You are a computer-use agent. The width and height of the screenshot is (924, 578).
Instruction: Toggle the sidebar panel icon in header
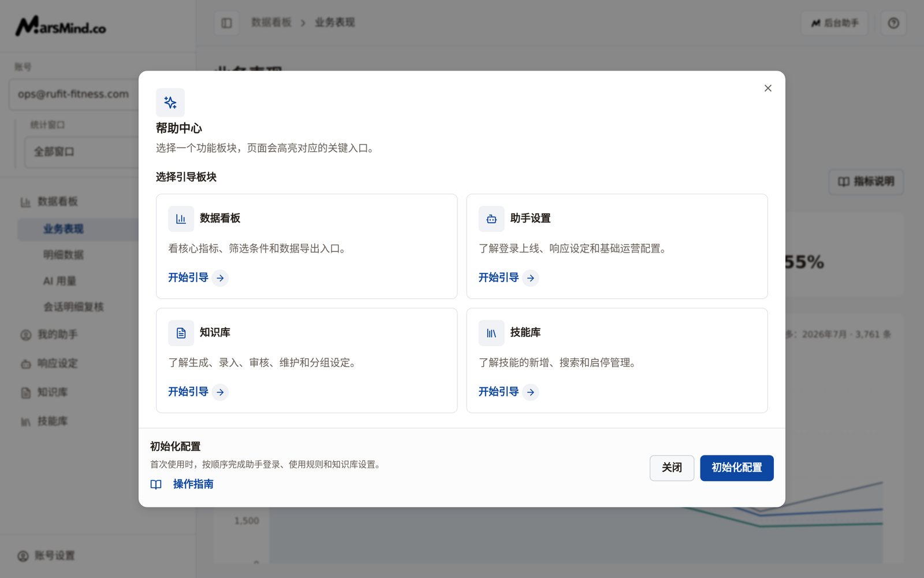click(x=226, y=23)
